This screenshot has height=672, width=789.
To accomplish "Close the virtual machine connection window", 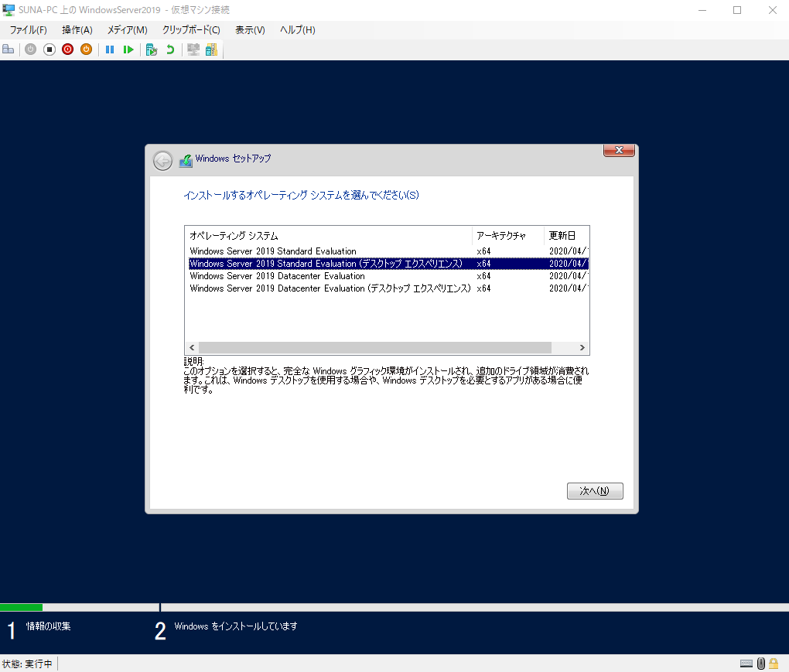I will (x=773, y=10).
